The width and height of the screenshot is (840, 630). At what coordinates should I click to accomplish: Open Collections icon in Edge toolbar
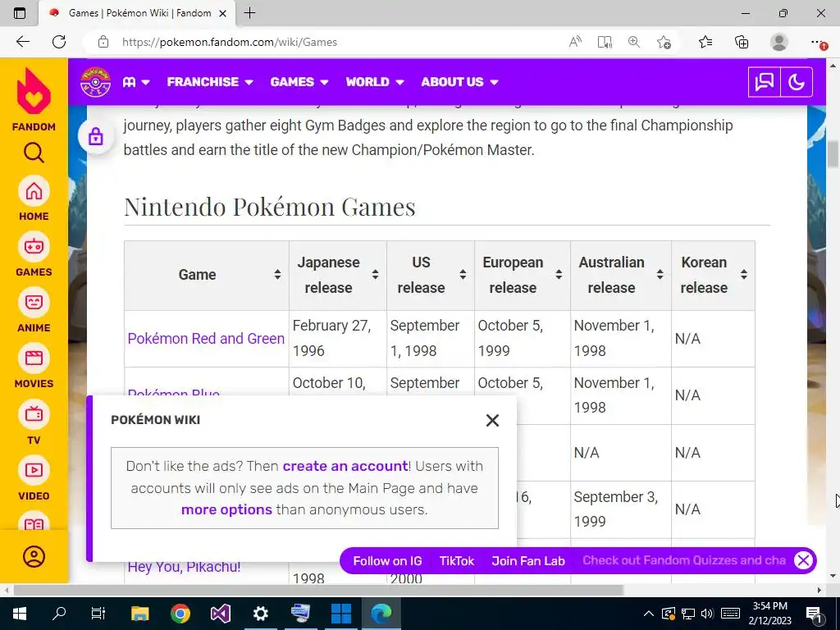pyautogui.click(x=742, y=42)
